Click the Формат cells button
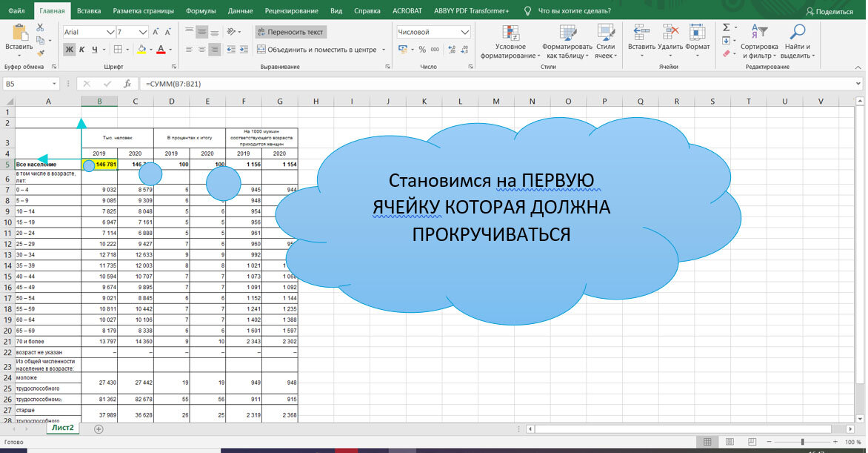This screenshot has height=453, width=868. (698, 42)
